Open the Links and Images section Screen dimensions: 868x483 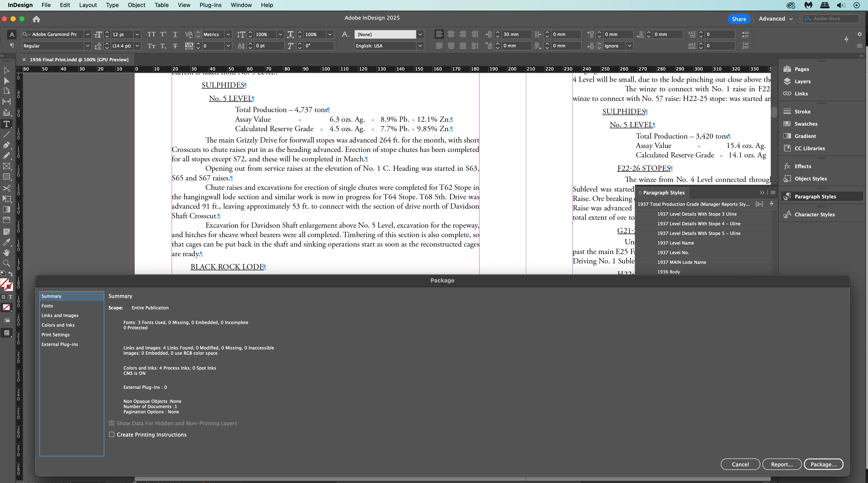[x=60, y=315]
